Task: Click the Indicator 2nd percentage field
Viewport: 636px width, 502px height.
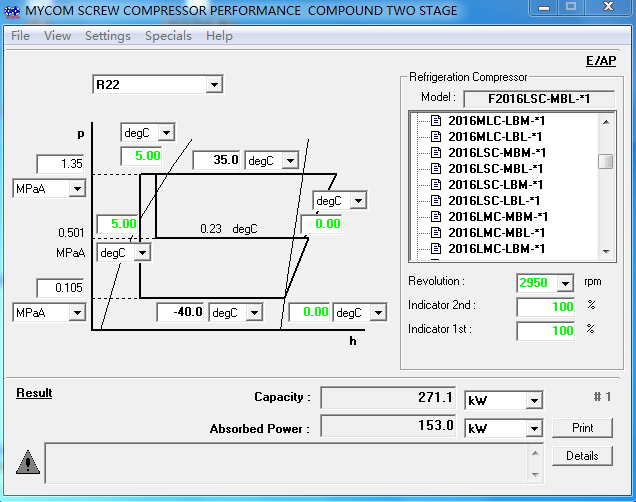Action: 546,307
